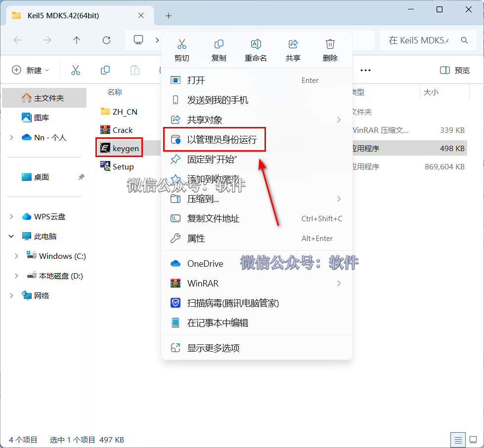This screenshot has width=484, height=448.
Task: Expand the 网络 tree node
Action: 11,296
